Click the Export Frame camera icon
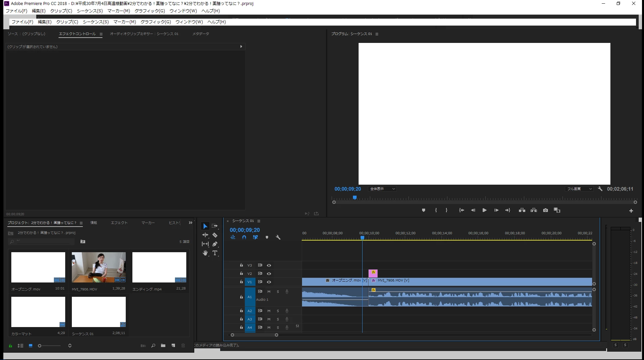 pyautogui.click(x=545, y=210)
